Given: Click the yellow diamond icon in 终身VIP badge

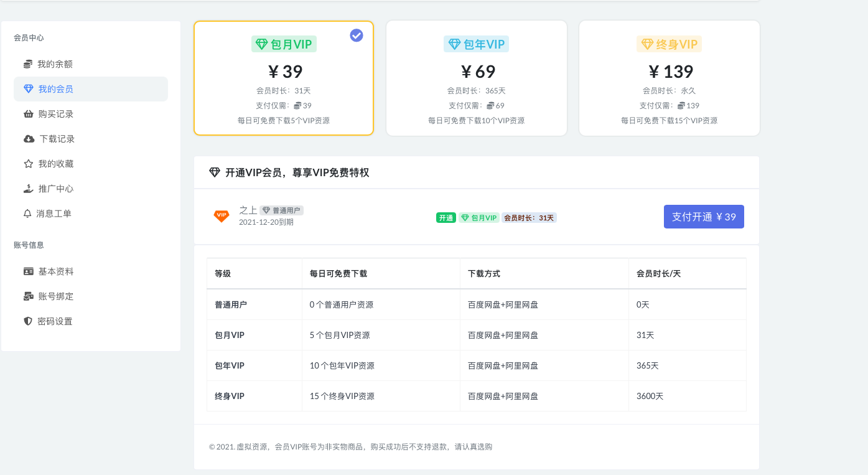Looking at the screenshot, I should (647, 44).
